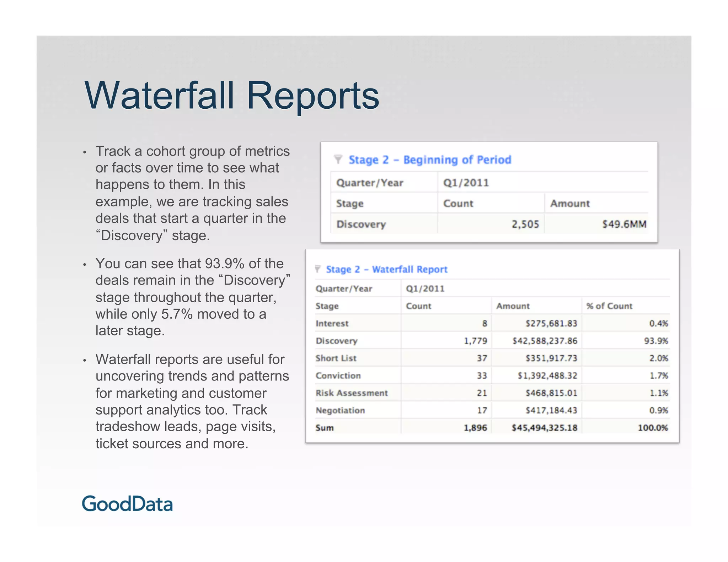Click the GoodData logo

(x=127, y=504)
